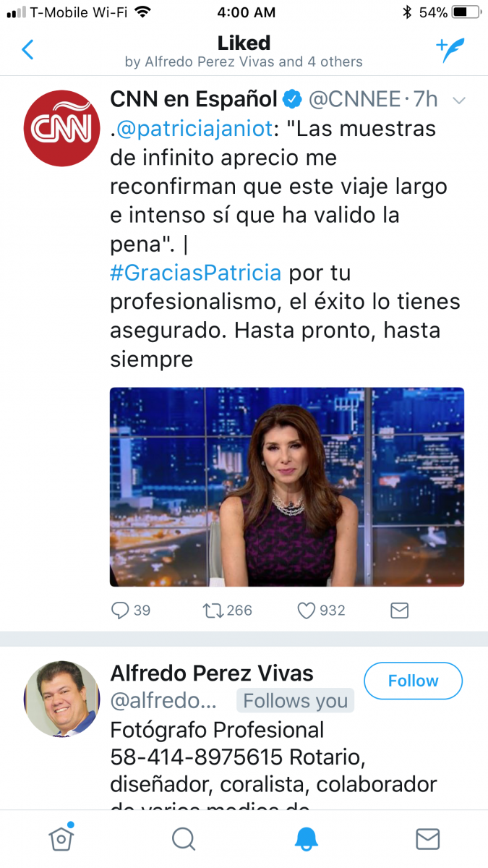Open Alfredo Perez Vivas profile picture
This screenshot has width=488, height=868.
pyautogui.click(x=61, y=699)
